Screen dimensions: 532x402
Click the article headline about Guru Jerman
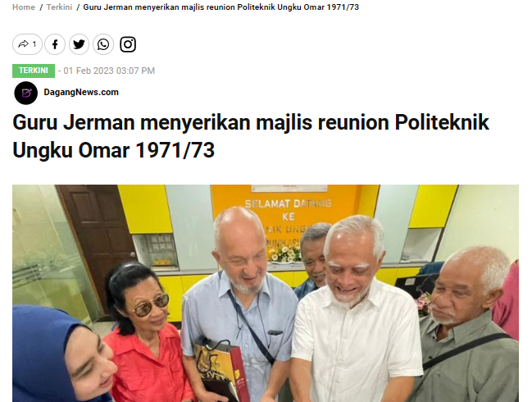tap(250, 136)
